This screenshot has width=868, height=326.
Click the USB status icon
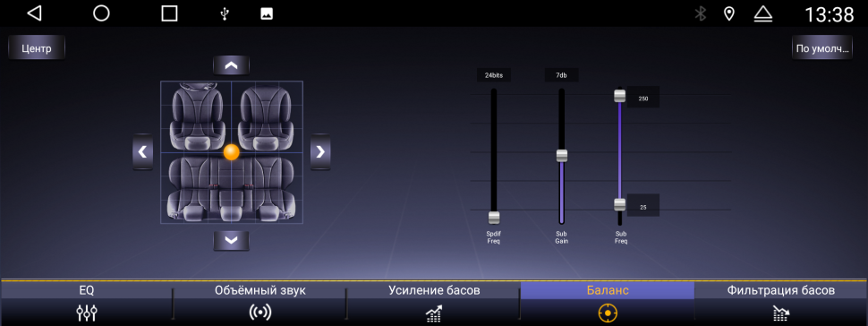[225, 14]
